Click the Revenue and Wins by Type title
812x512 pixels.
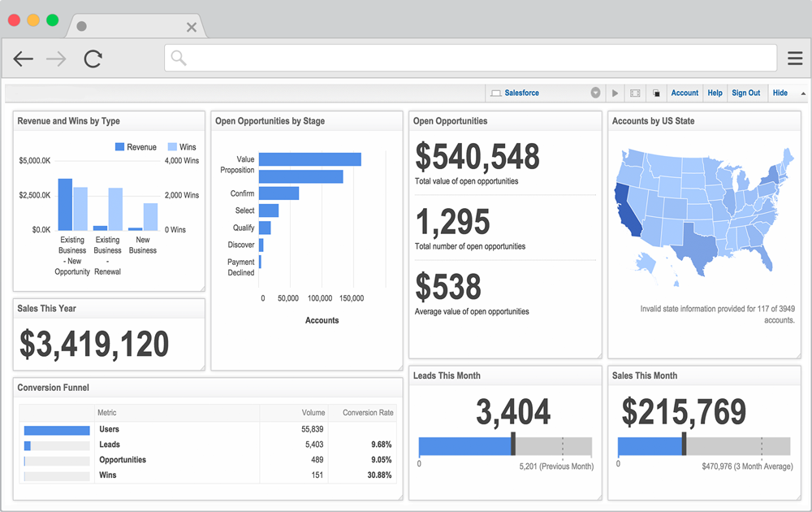tap(68, 121)
